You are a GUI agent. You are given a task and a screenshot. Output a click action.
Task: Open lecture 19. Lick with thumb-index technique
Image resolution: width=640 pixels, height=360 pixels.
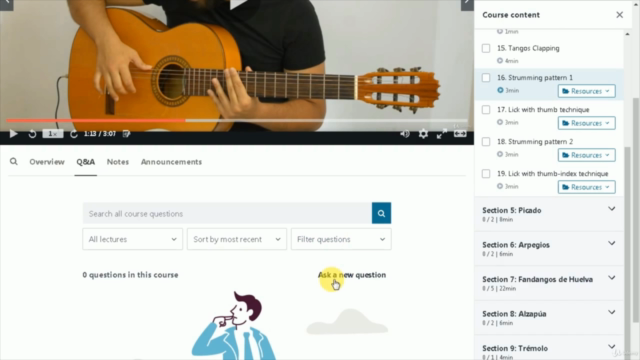(x=553, y=174)
